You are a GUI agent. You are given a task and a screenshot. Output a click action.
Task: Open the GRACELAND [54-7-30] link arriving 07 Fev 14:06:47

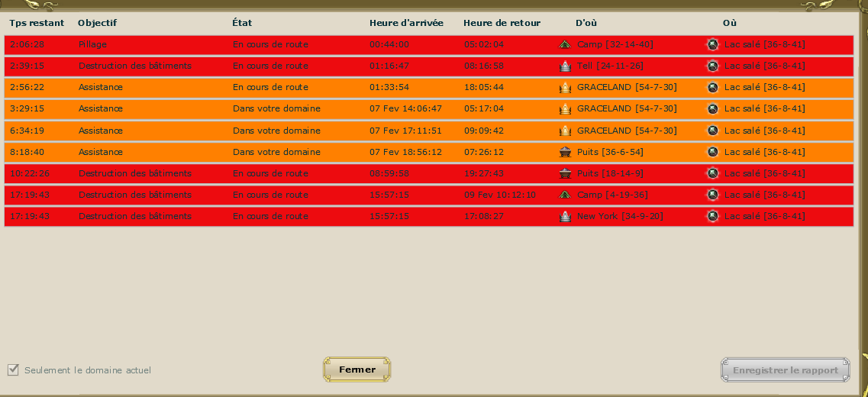coord(626,109)
